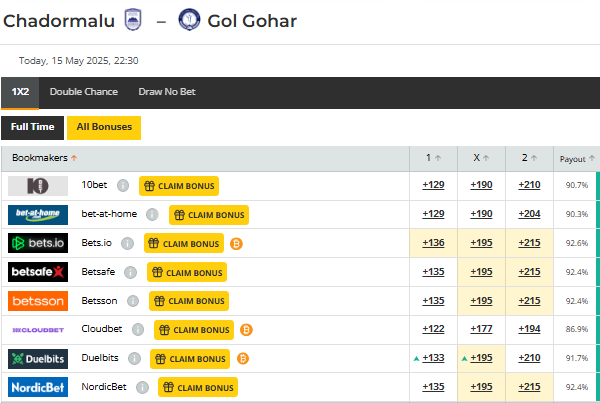600x403 pixels.
Task: Sort by the Bookmakers column arrow
Action: [74, 158]
